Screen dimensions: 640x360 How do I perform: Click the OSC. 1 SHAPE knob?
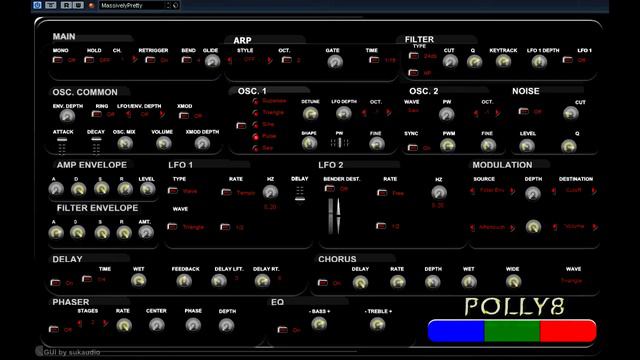coord(309,143)
